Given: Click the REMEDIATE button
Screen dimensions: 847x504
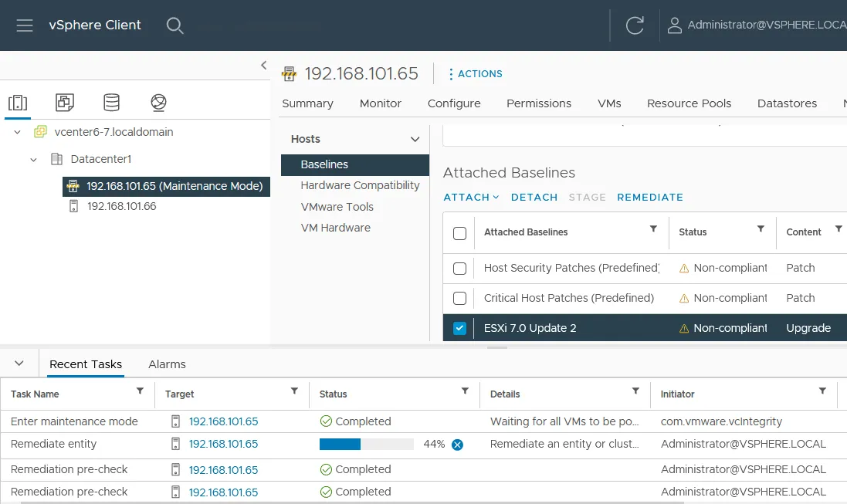Looking at the screenshot, I should pos(649,198).
